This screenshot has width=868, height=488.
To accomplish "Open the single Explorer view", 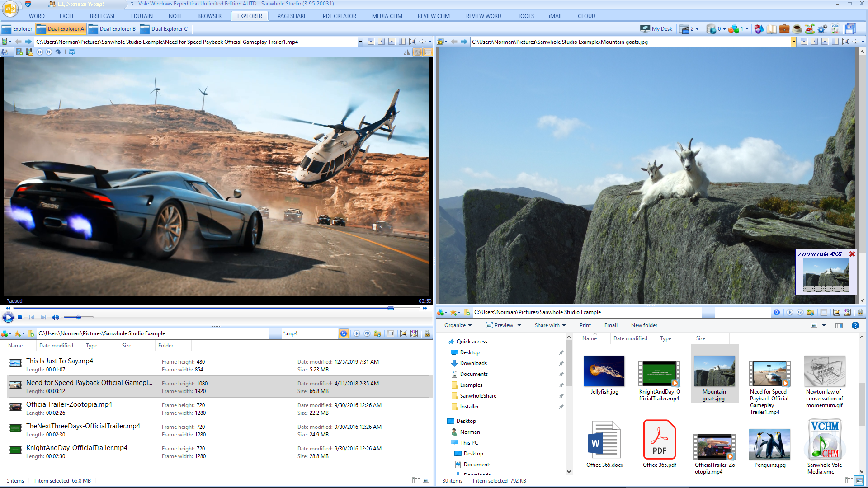I will pos(17,29).
